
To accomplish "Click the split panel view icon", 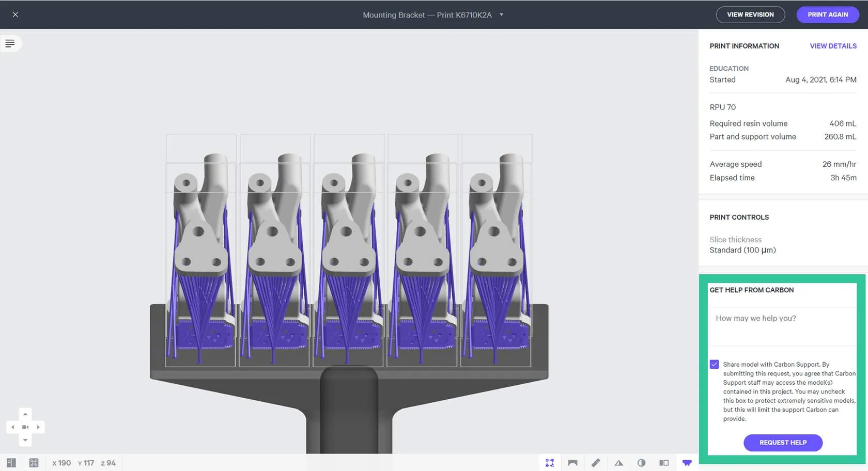I will click(x=664, y=463).
